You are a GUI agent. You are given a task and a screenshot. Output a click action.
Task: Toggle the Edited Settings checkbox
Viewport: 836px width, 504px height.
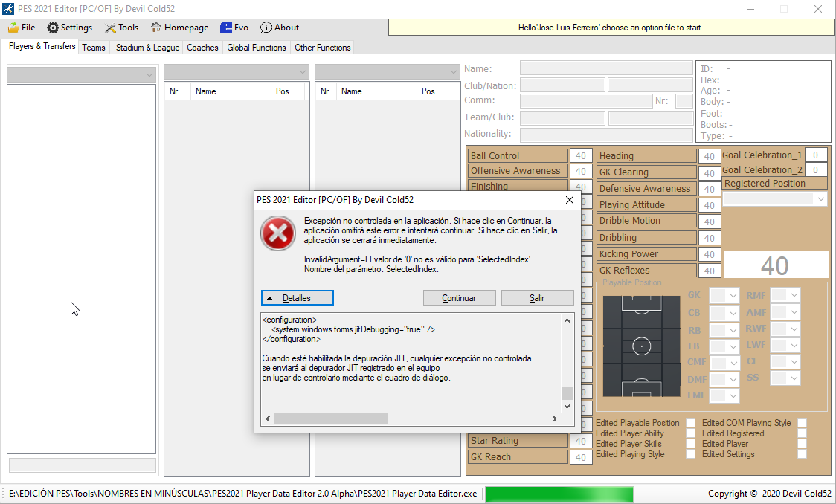click(802, 454)
